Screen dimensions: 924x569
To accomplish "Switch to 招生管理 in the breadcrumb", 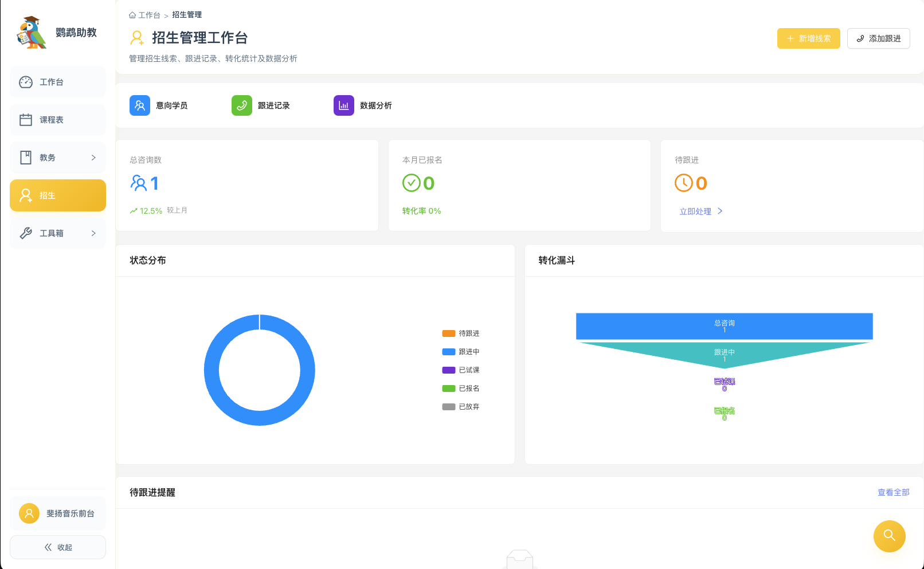I will (187, 15).
